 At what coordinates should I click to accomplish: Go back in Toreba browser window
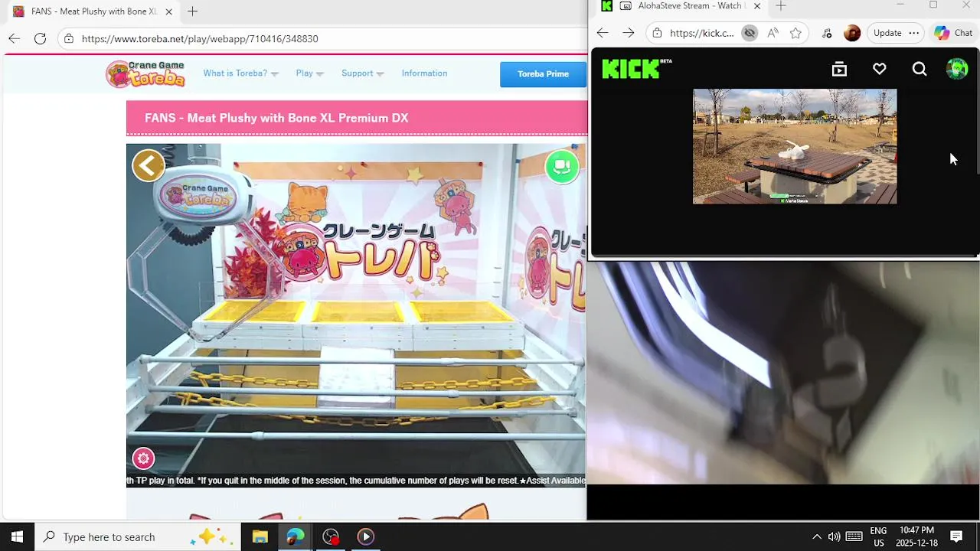[x=14, y=38]
